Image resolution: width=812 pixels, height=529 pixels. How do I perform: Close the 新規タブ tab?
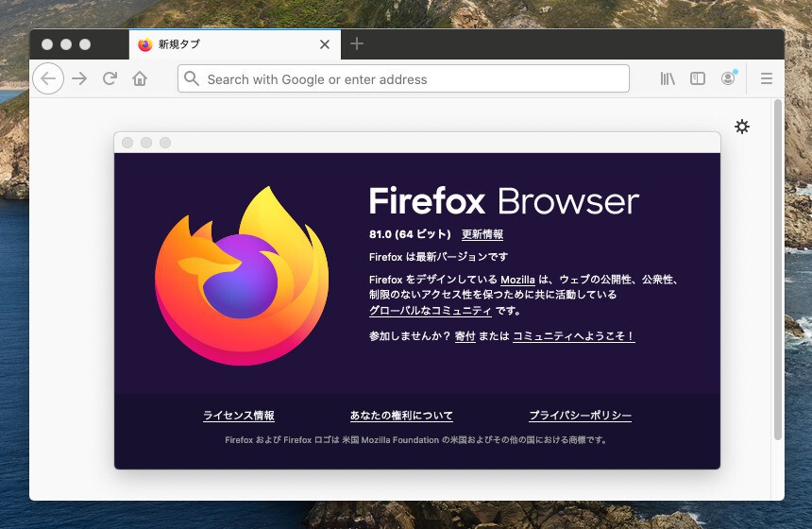[325, 44]
